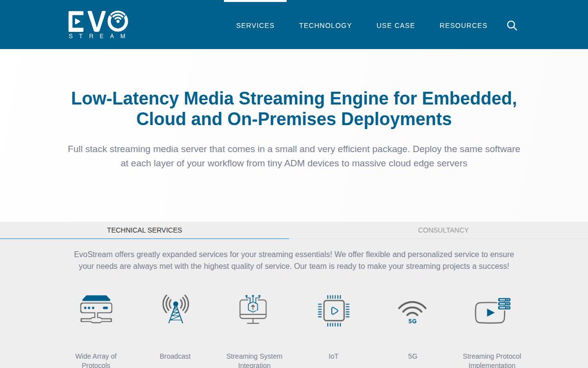Click the Low-Latency Media Streaming Engine headline
Viewport: 588px width, 368px height.
294,109
